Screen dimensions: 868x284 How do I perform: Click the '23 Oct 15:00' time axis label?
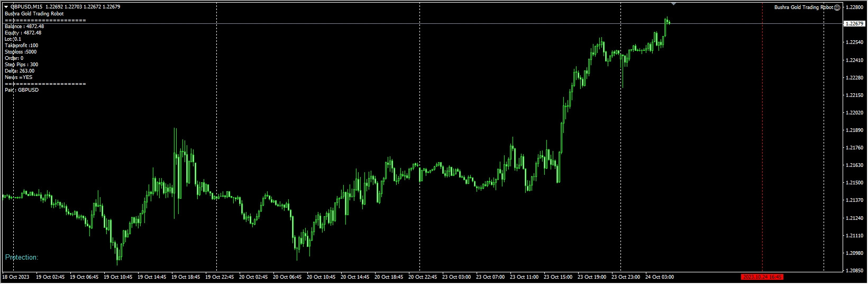[558, 277]
